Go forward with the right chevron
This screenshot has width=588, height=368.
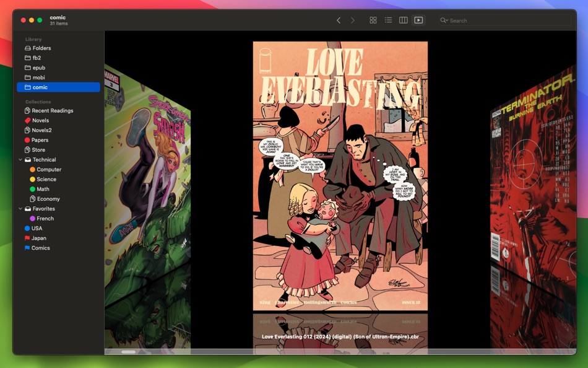(x=353, y=20)
